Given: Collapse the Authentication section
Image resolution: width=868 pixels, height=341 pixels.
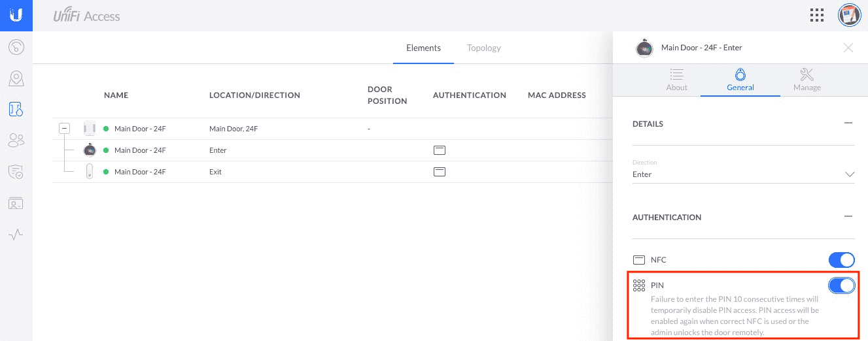Looking at the screenshot, I should click(x=848, y=217).
